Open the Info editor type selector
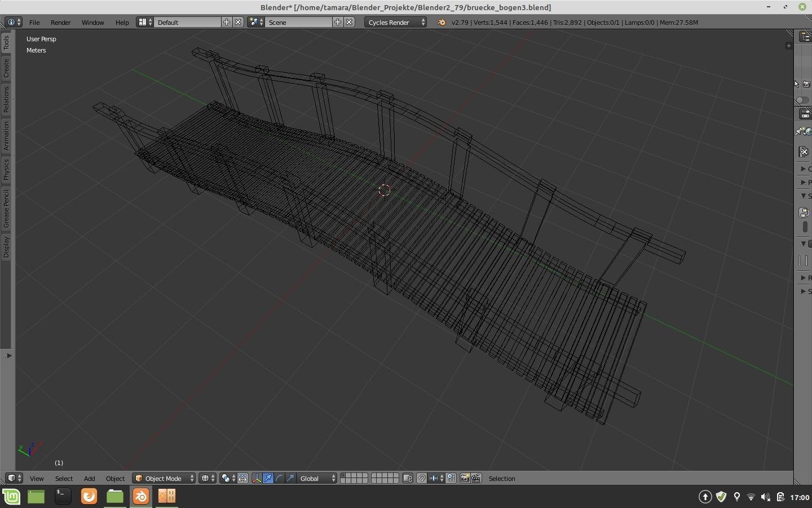Viewport: 812px width, 508px height. click(x=14, y=22)
